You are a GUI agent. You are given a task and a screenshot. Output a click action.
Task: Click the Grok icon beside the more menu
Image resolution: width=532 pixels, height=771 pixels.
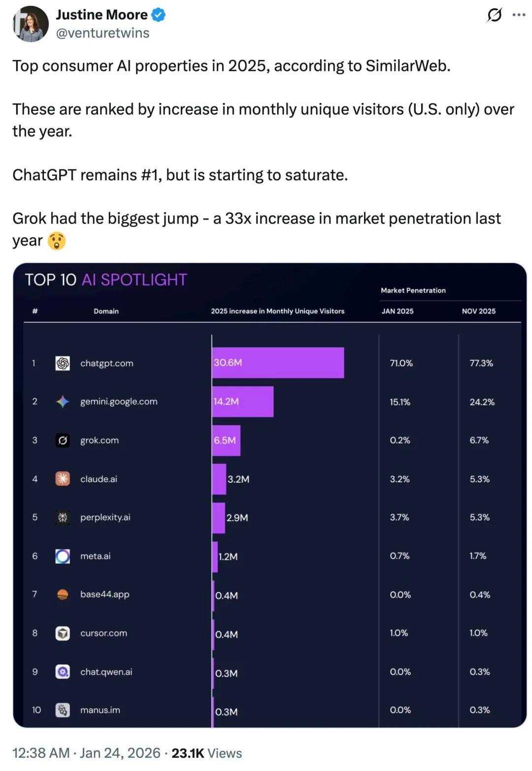tap(494, 15)
